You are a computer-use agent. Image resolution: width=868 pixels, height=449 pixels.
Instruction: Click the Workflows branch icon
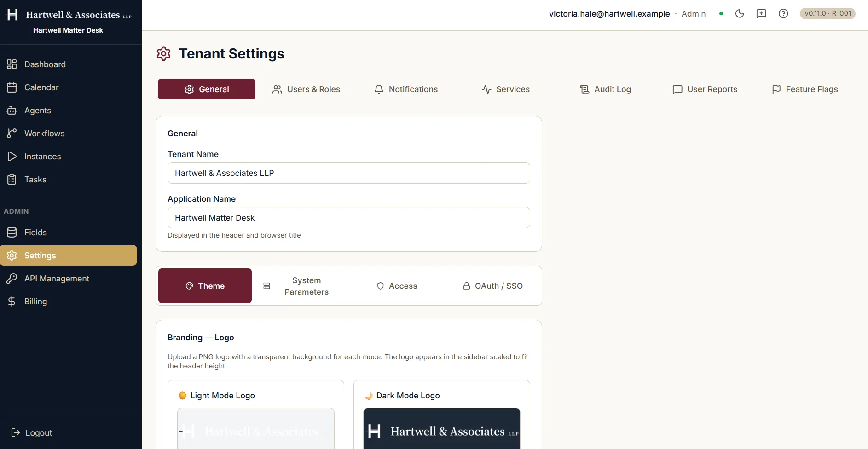[12, 134]
